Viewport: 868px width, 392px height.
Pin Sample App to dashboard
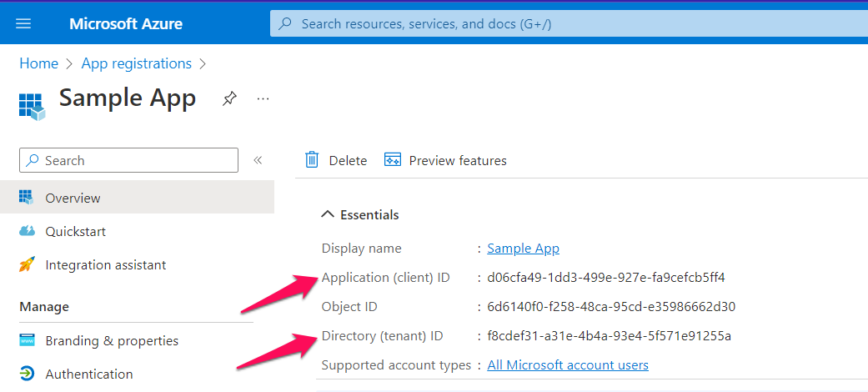tap(228, 98)
